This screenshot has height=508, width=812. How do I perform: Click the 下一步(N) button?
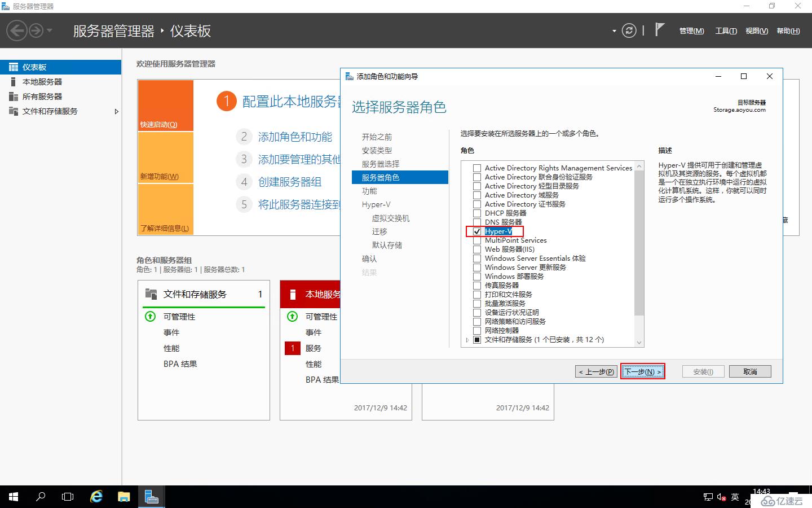tap(642, 371)
